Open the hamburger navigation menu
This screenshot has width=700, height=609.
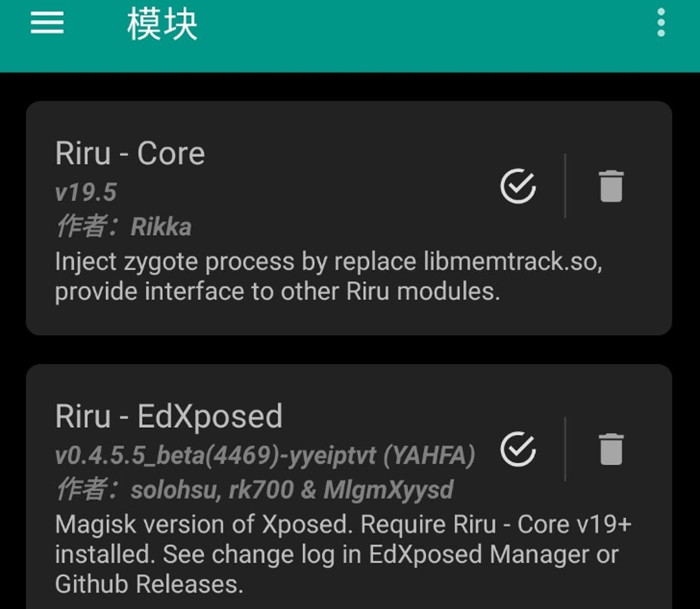click(47, 22)
